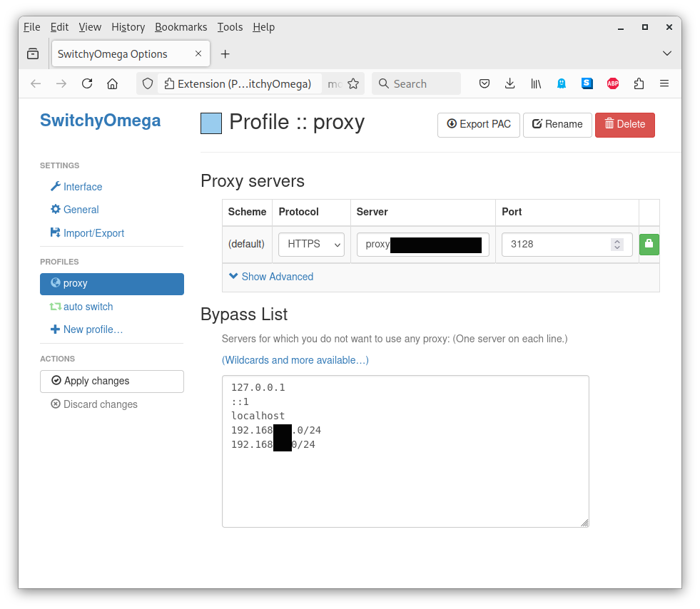Open the General settings page

pyautogui.click(x=74, y=209)
